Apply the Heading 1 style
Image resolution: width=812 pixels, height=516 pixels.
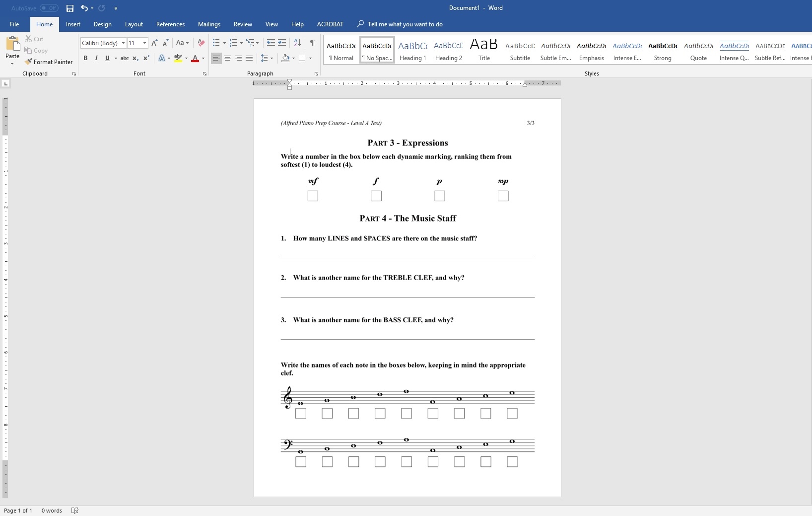coord(412,50)
